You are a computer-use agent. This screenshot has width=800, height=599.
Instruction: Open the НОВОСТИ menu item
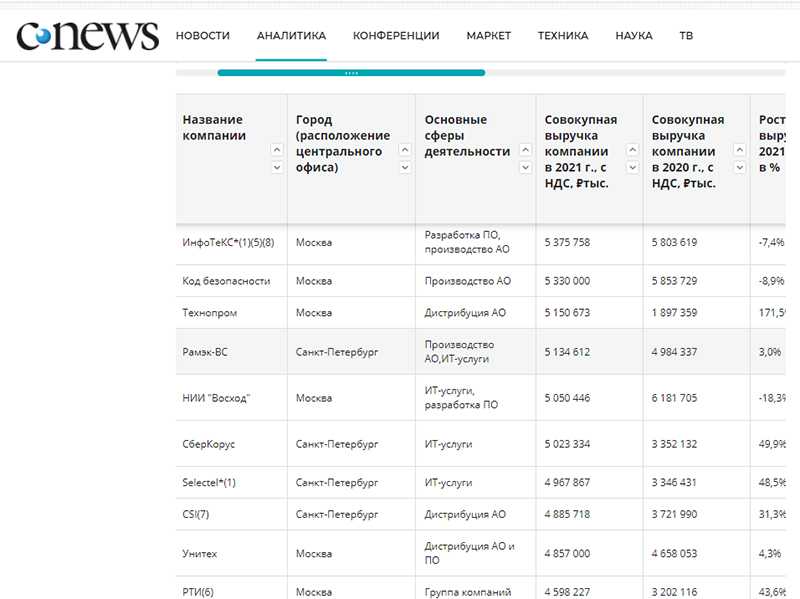pyautogui.click(x=203, y=36)
